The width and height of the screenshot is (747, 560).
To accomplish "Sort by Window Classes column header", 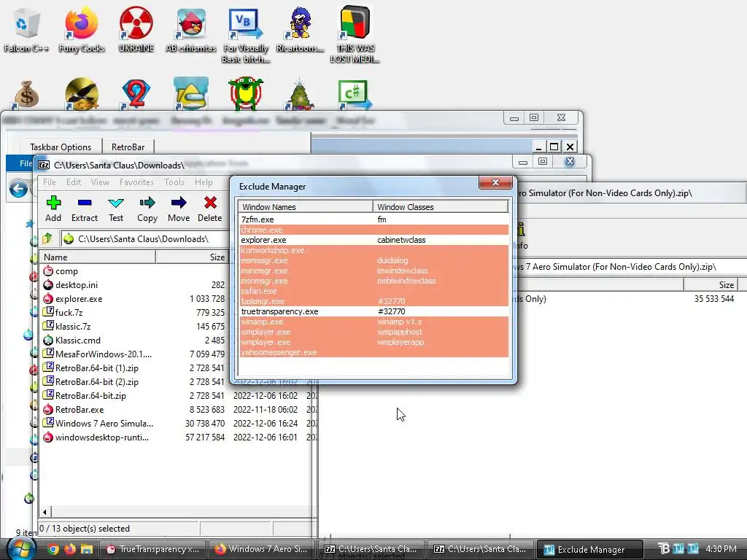I will tap(441, 206).
